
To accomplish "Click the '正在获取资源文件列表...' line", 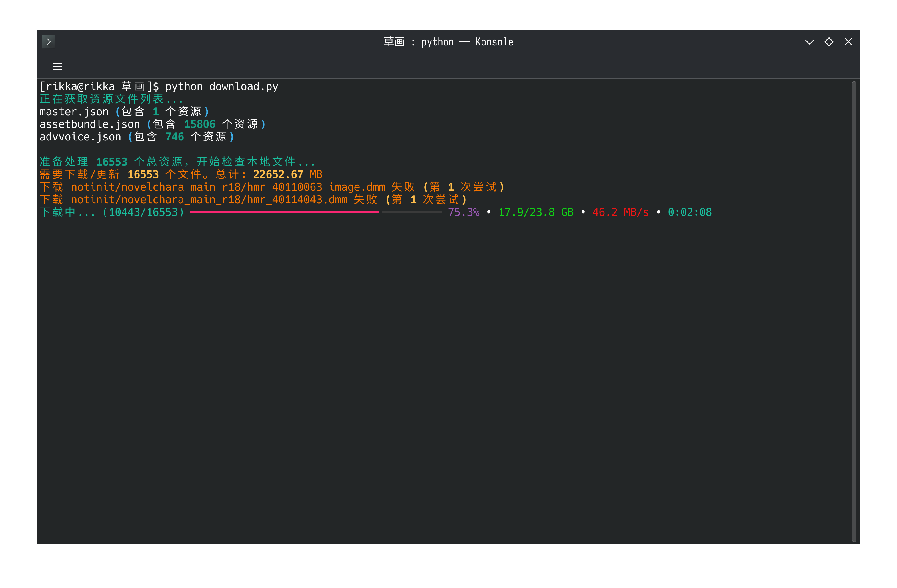I will pyautogui.click(x=111, y=99).
